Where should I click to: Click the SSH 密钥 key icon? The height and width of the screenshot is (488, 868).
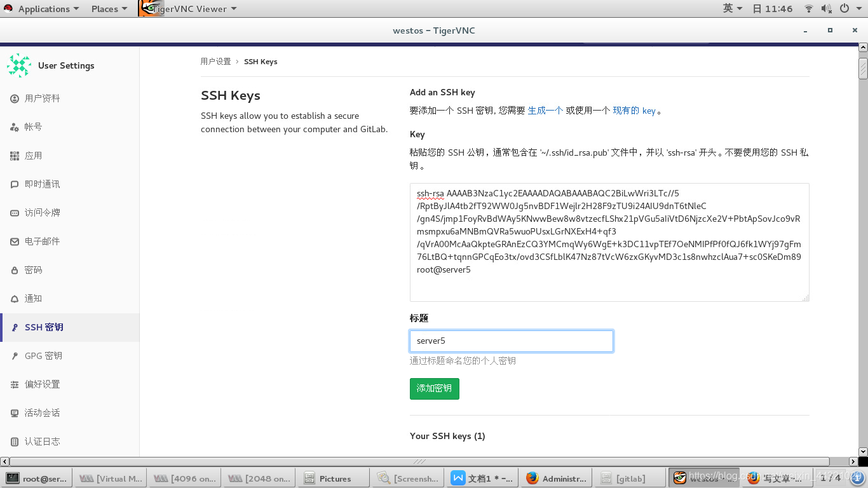[15, 327]
